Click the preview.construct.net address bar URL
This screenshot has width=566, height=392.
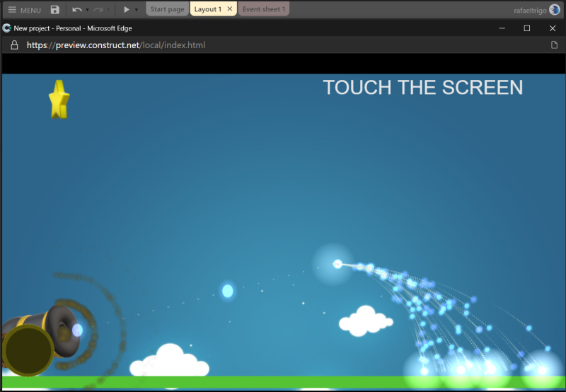[116, 45]
